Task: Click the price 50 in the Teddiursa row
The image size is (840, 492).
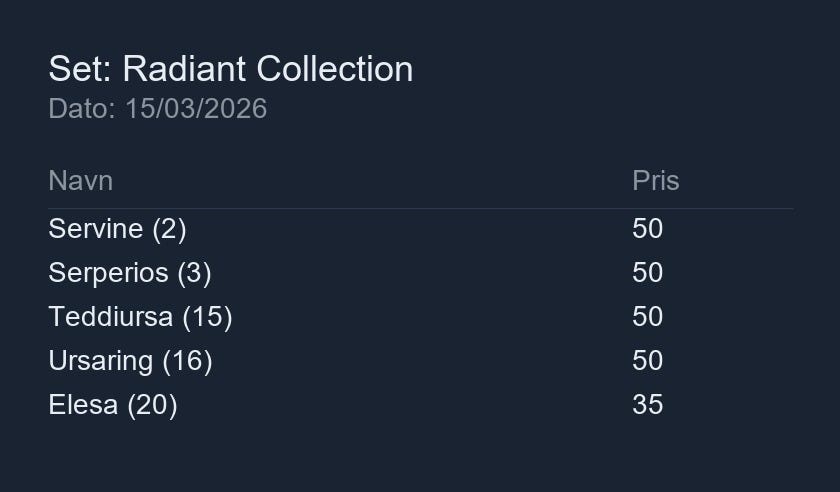Action: 647,317
